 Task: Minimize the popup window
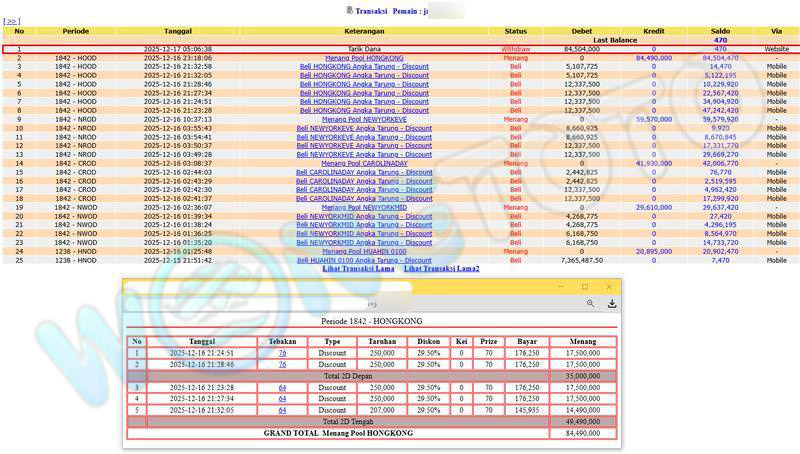pos(559,287)
